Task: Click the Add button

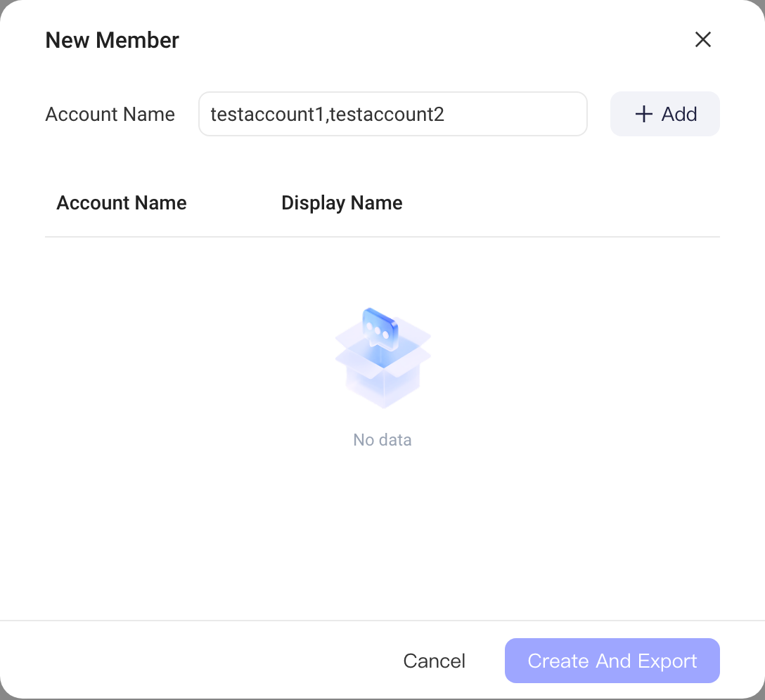Action: [x=665, y=114]
